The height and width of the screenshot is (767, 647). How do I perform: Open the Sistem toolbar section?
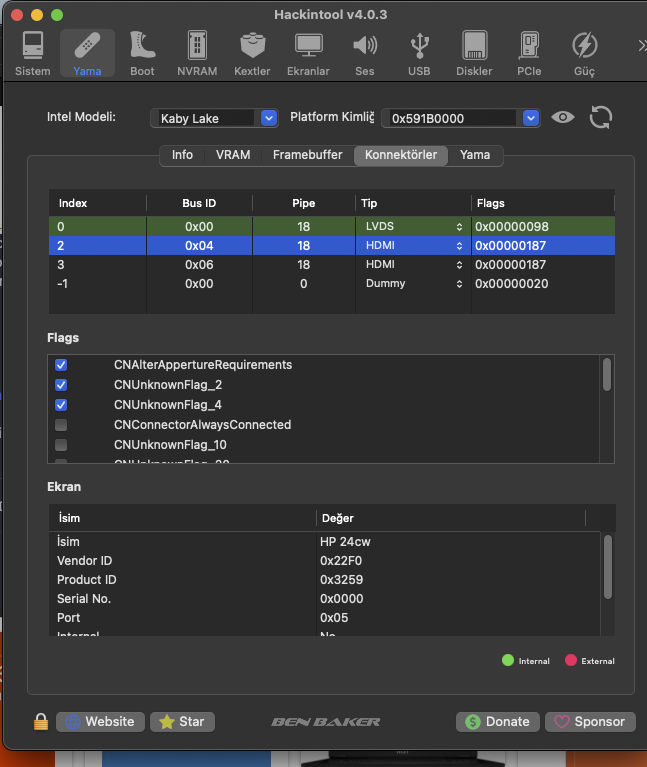point(32,53)
